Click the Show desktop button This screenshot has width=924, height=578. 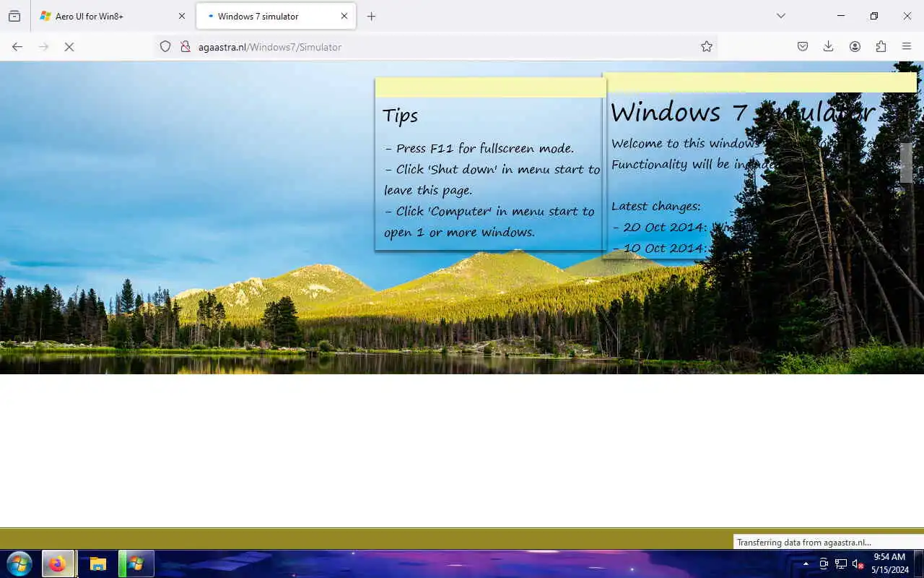(919, 564)
